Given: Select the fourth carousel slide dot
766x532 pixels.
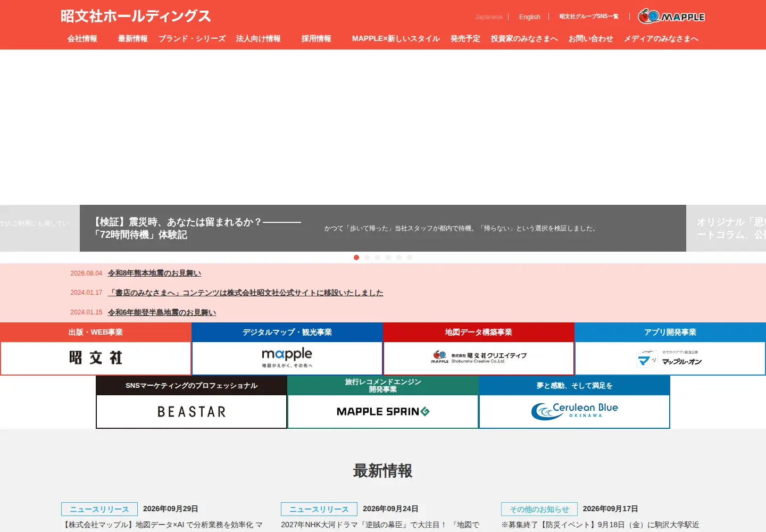Looking at the screenshot, I should click(388, 257).
